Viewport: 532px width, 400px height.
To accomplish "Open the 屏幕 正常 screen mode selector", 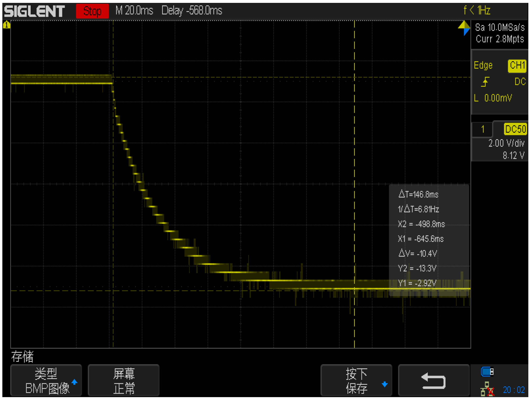I will point(124,381).
